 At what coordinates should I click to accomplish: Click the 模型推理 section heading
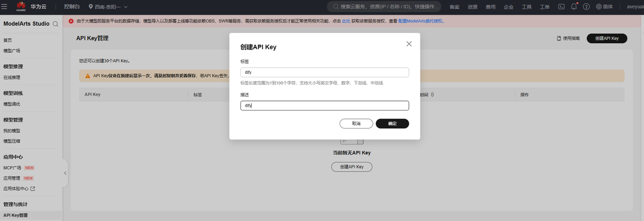click(13, 66)
